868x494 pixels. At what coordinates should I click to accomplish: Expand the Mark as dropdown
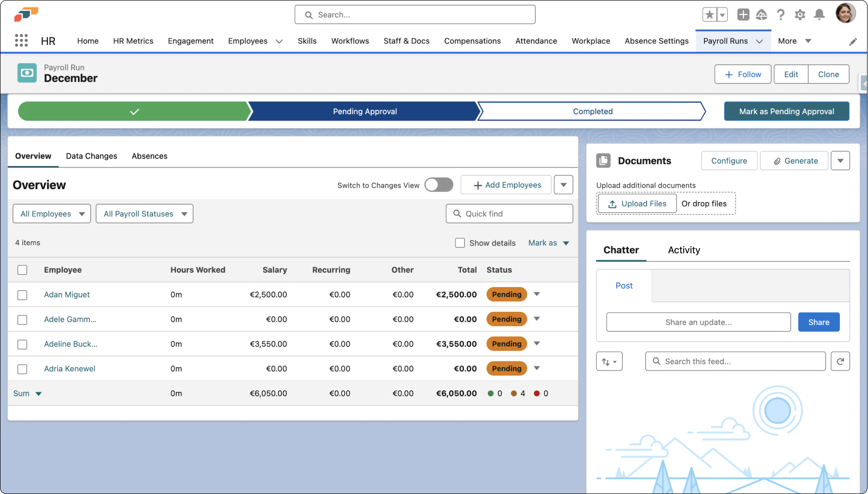pos(548,243)
